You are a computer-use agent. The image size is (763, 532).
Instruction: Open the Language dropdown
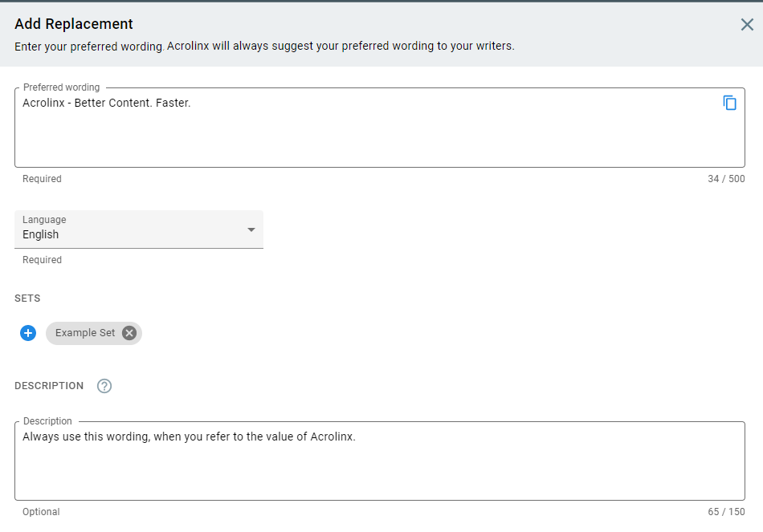139,229
